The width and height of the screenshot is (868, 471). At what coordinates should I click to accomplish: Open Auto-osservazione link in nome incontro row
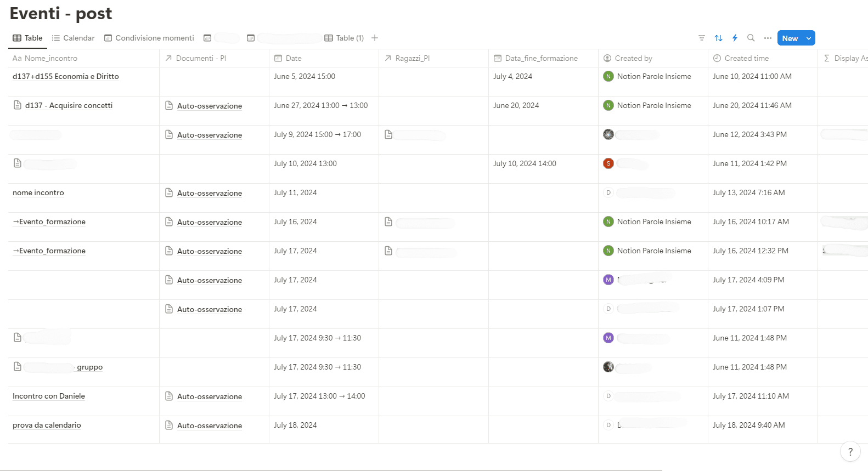click(x=210, y=193)
